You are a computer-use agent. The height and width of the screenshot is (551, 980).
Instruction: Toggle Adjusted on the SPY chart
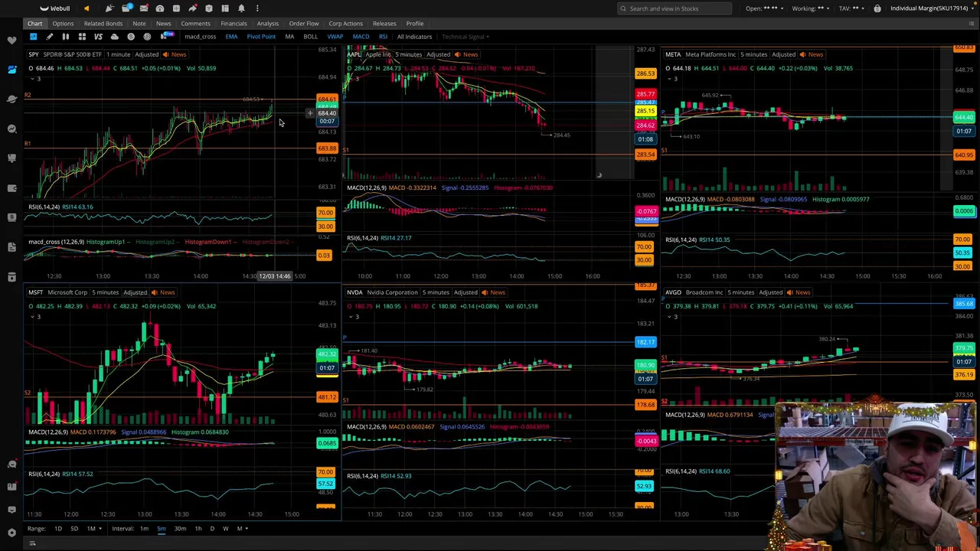146,54
